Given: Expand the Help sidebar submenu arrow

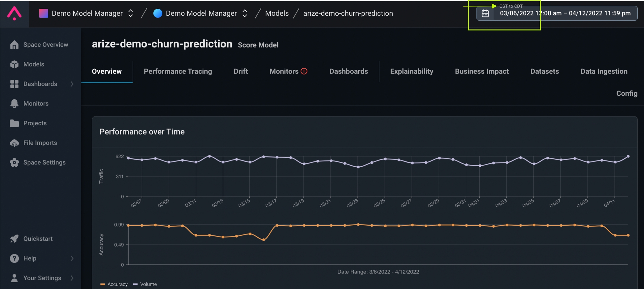Looking at the screenshot, I should (x=72, y=258).
